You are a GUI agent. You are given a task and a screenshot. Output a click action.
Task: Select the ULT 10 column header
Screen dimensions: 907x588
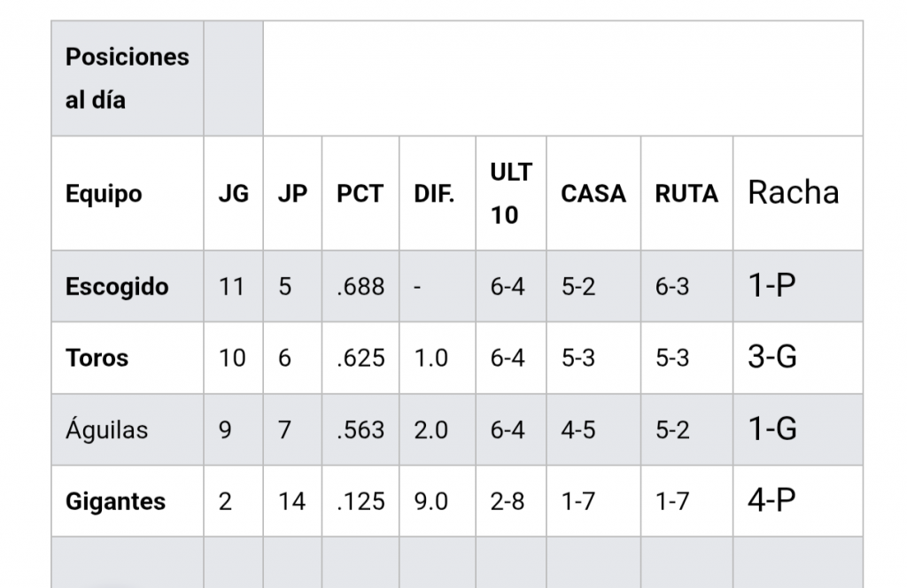point(510,194)
